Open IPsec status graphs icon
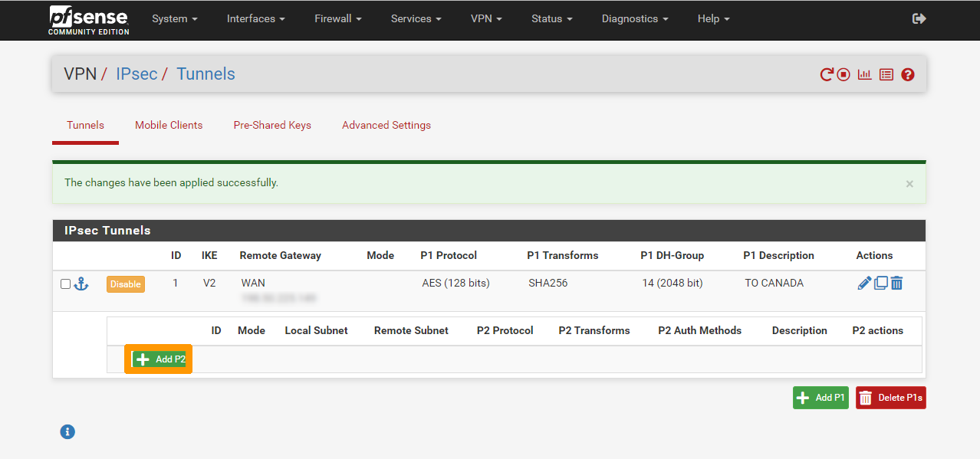Screen dimensions: 980x459 864,74
